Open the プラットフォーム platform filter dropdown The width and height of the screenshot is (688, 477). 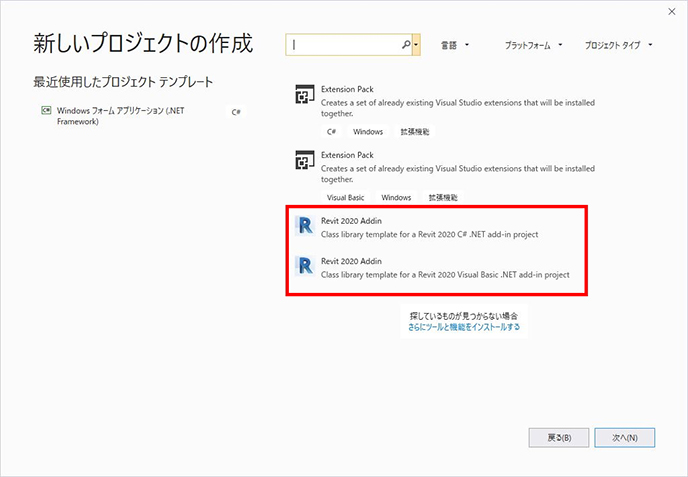click(533, 45)
